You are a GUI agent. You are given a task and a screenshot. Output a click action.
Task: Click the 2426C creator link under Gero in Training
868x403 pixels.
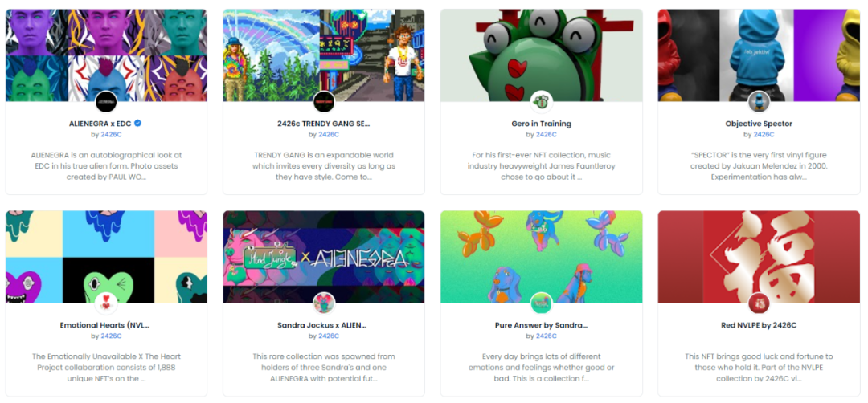click(547, 134)
